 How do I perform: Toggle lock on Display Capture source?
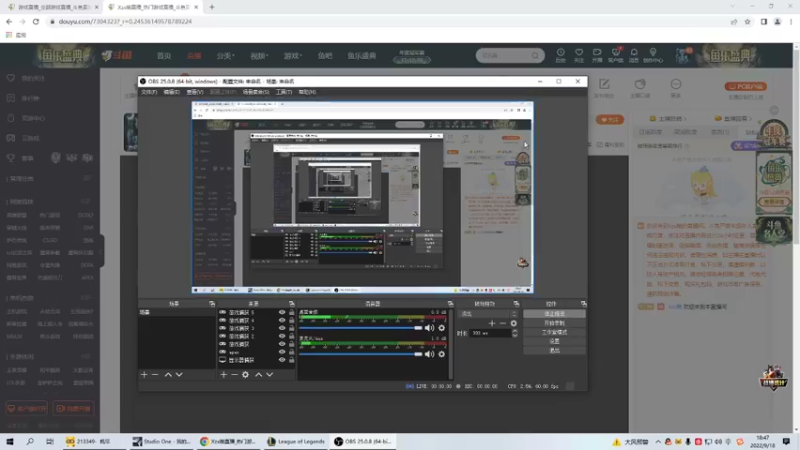coord(292,360)
